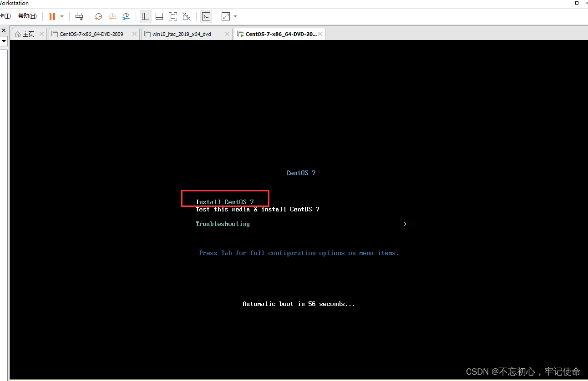Open the stretch mode dropdown arrow
Screen dimensions: 588x381
click(235, 16)
